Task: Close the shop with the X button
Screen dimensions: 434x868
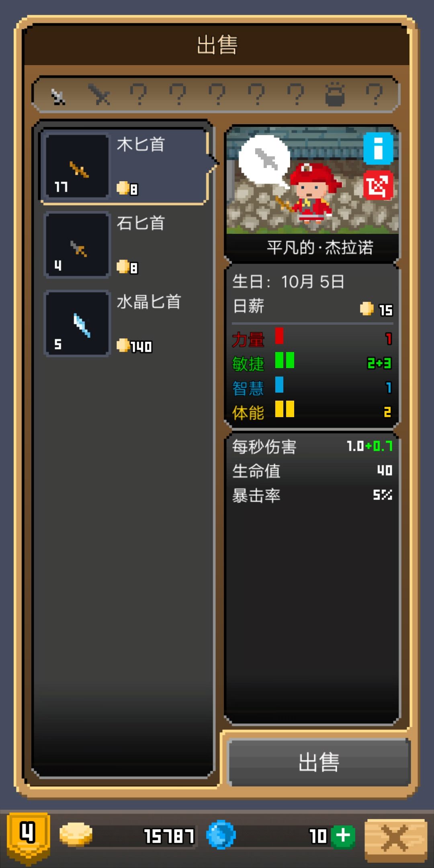Action: 395,839
